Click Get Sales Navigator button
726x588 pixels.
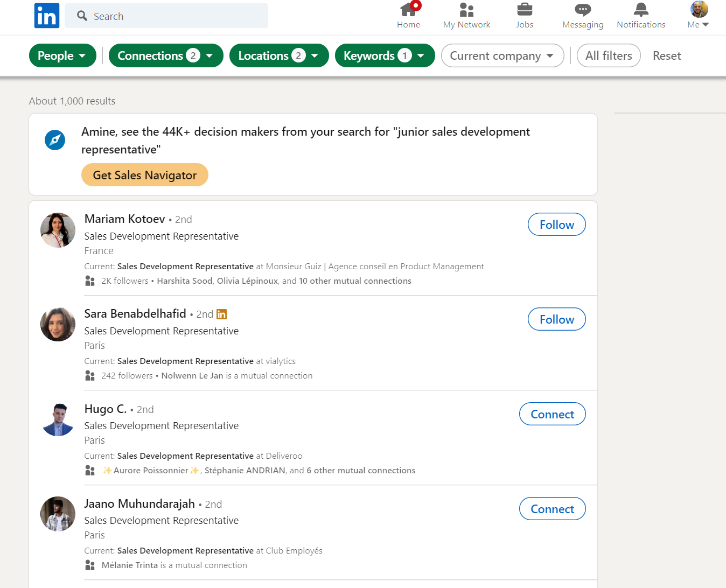[x=145, y=175]
